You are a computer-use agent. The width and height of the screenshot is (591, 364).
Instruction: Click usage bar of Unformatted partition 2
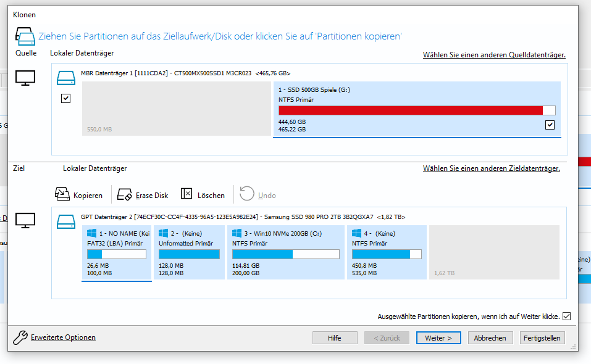(x=189, y=254)
